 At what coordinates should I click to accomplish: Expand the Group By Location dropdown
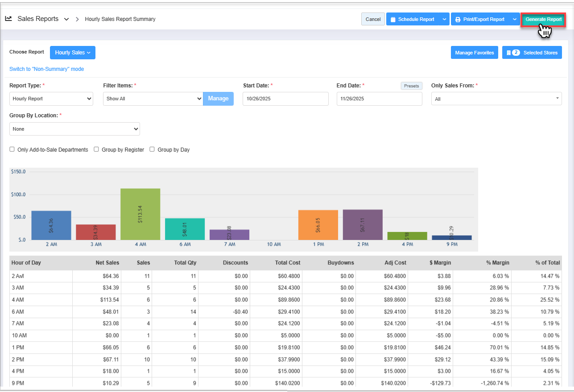(x=74, y=129)
